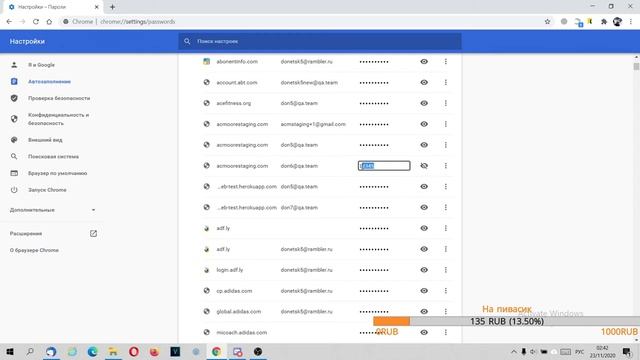The height and width of the screenshot is (360, 640).
Task: Focus the Поиск настроек search field
Action: [320, 41]
